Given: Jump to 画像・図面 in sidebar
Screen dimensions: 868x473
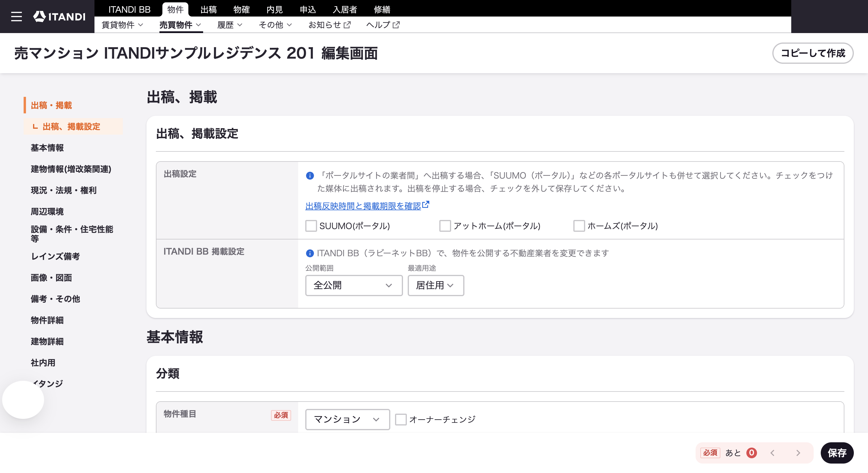Looking at the screenshot, I should [x=51, y=278].
